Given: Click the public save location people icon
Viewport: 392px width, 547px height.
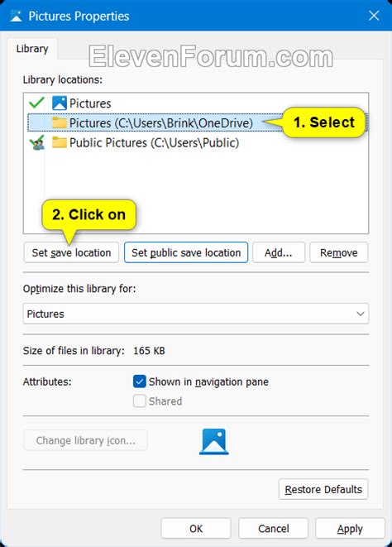Looking at the screenshot, I should [37, 142].
